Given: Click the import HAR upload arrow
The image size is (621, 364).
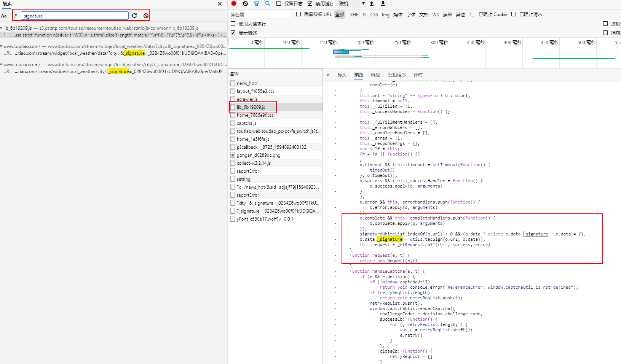Looking at the screenshot, I should coord(372,3).
